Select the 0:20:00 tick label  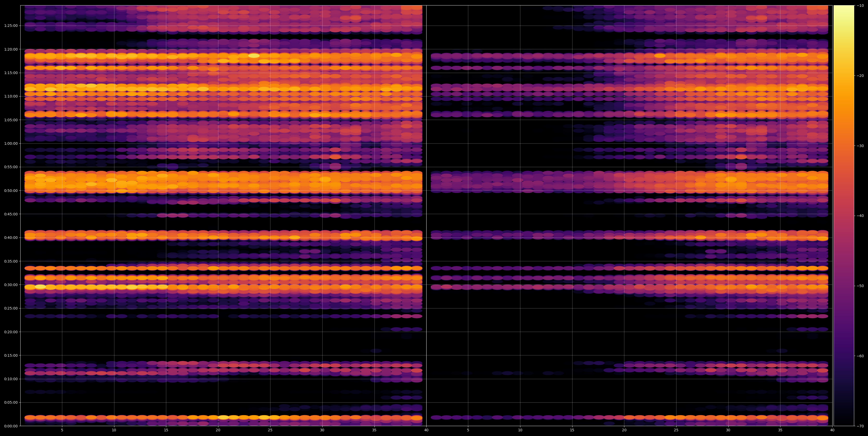click(11, 332)
